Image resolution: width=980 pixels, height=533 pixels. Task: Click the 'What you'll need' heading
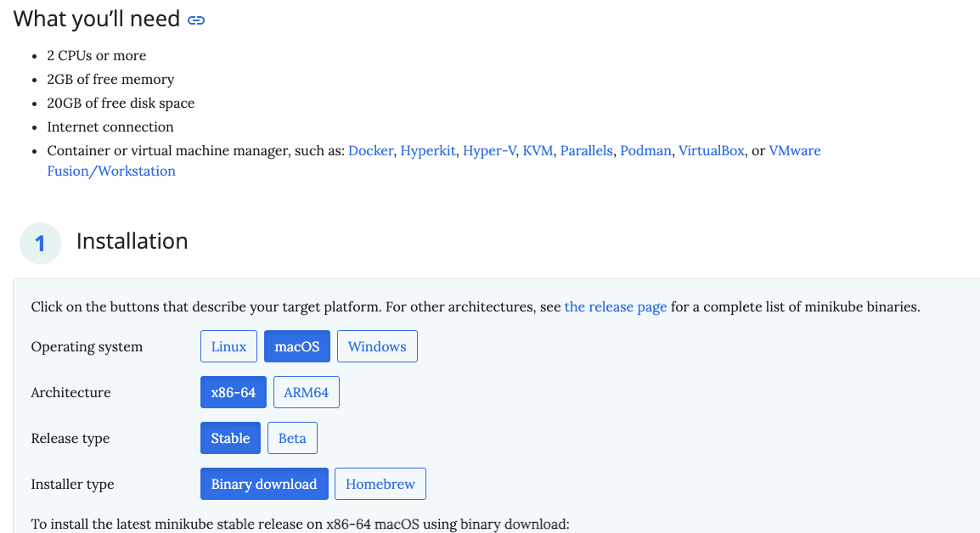point(97,19)
